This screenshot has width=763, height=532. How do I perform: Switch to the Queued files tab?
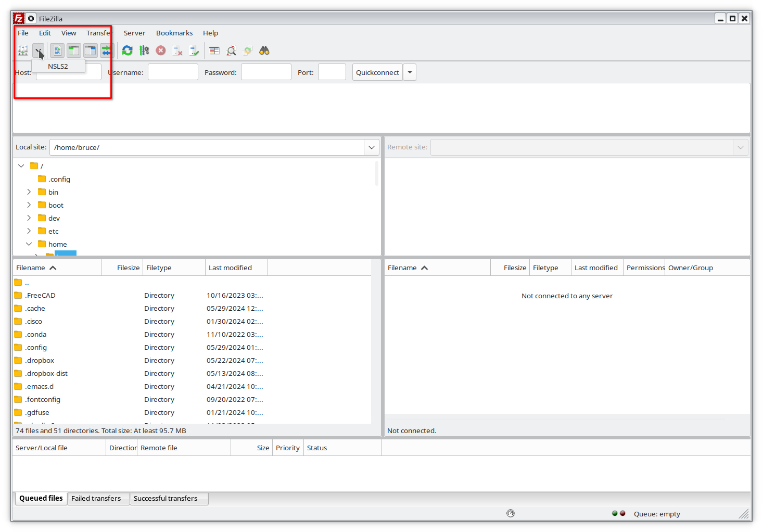click(41, 498)
